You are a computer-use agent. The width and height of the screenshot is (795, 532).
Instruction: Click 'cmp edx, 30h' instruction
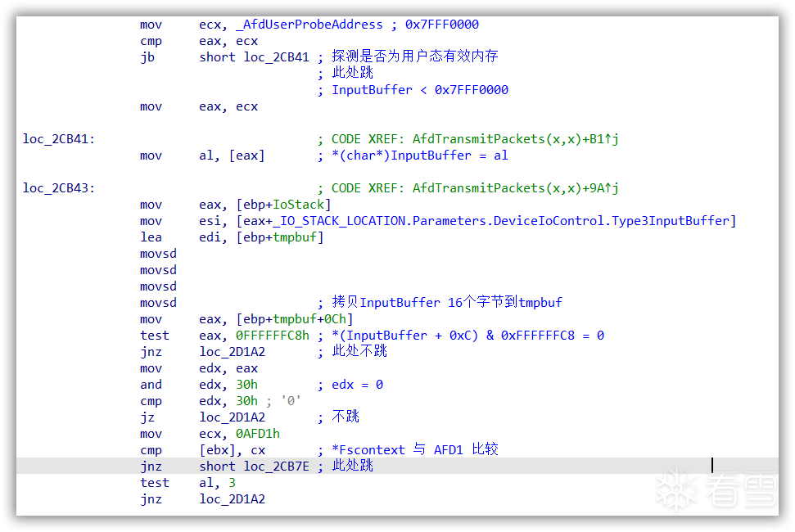(199, 401)
